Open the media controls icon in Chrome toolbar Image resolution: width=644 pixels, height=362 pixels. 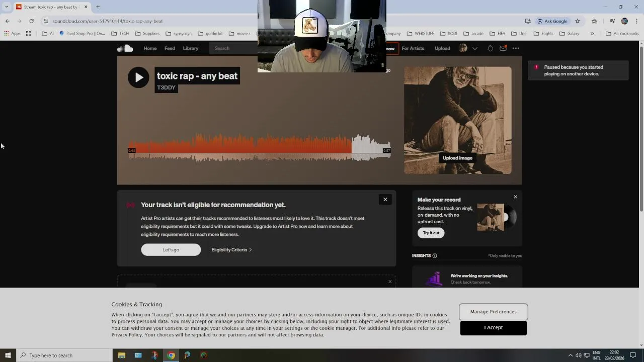pos(612,21)
